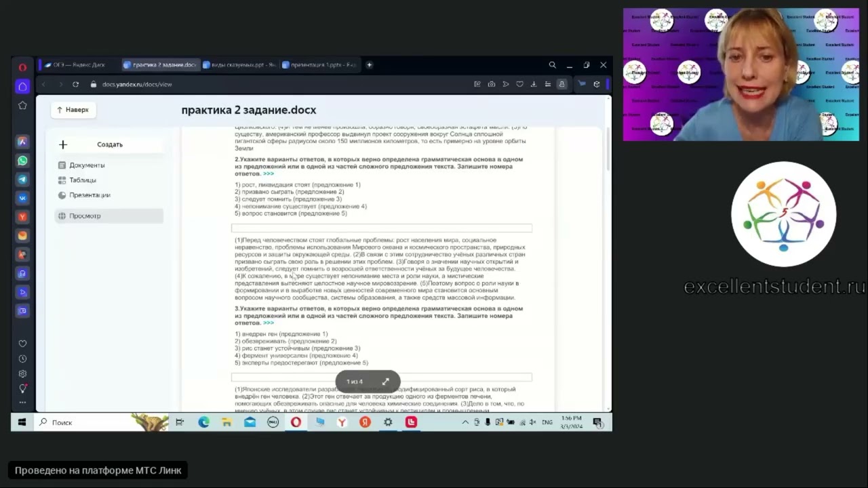Open search tabs magnifier icon

coord(552,65)
